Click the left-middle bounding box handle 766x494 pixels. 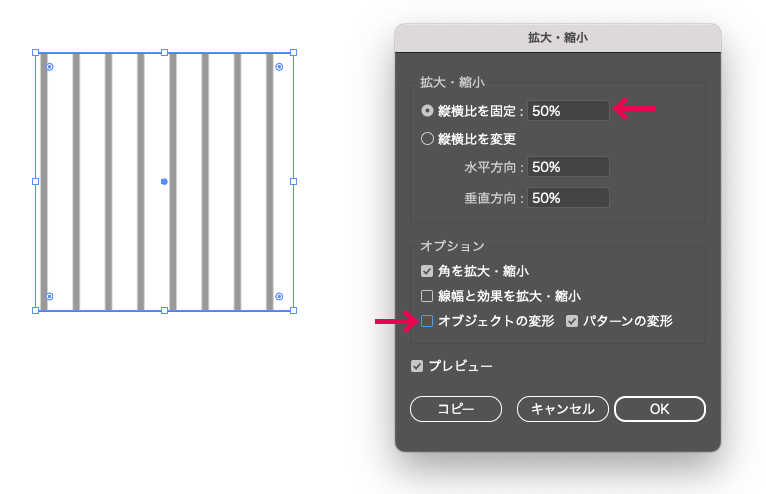pyautogui.click(x=35, y=181)
